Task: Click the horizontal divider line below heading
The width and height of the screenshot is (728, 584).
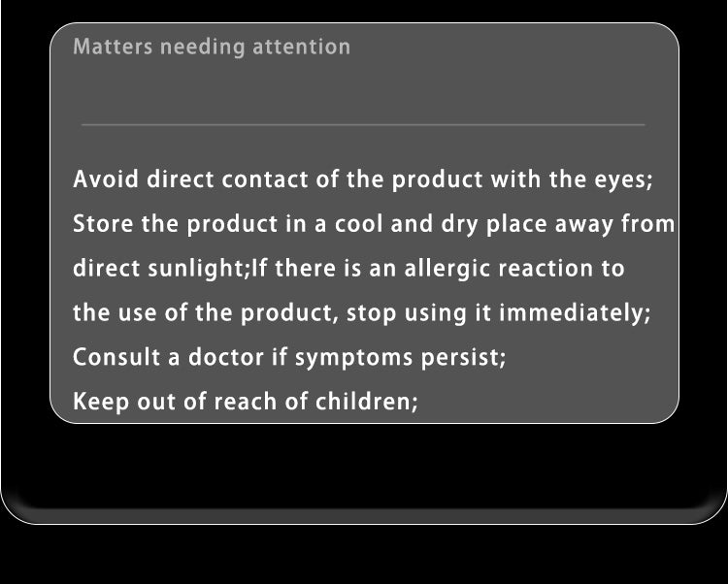Action: pyautogui.click(x=363, y=125)
